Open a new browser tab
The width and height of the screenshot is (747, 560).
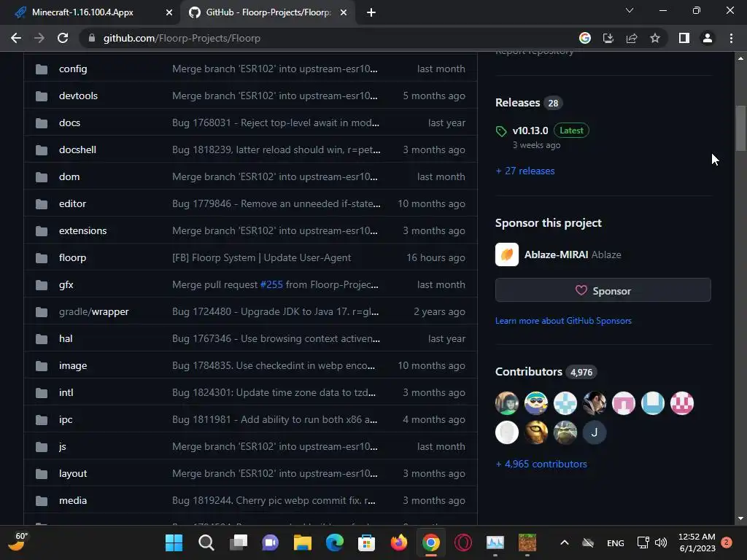[x=371, y=12]
